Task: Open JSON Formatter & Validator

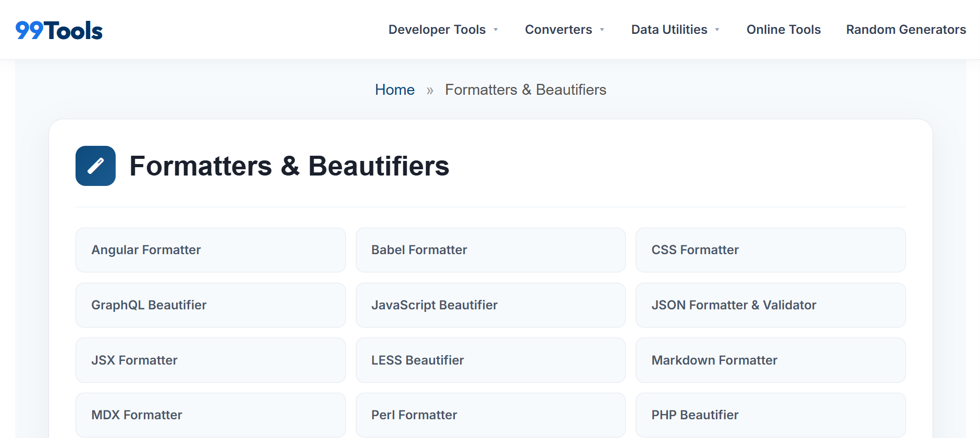Action: tap(770, 305)
